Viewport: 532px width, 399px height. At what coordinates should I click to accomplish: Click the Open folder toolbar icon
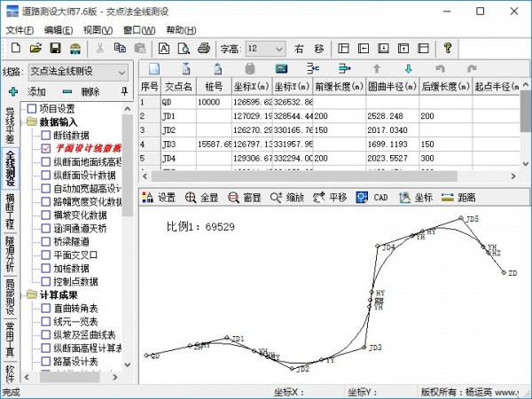pos(35,48)
